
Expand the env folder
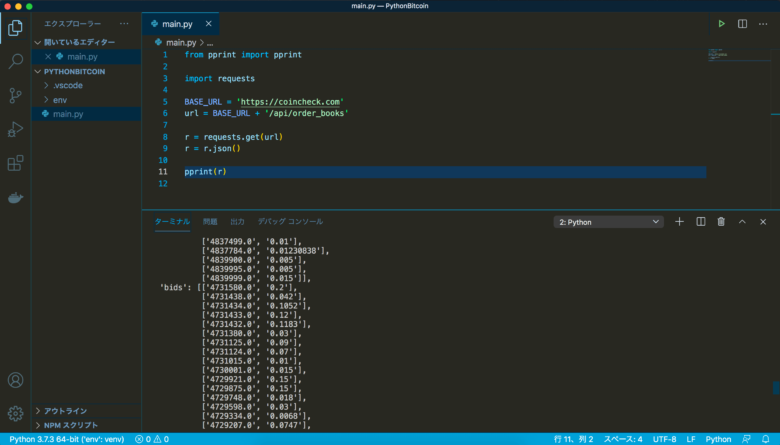point(60,100)
